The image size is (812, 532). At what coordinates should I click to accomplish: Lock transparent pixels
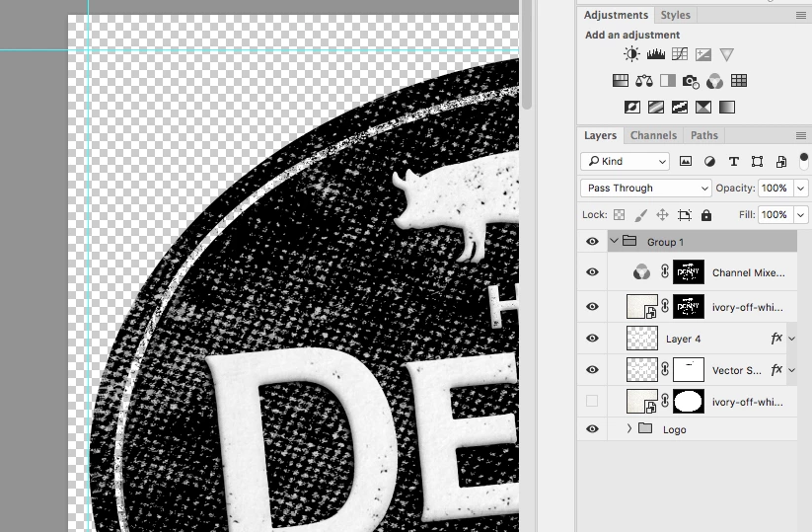619,214
